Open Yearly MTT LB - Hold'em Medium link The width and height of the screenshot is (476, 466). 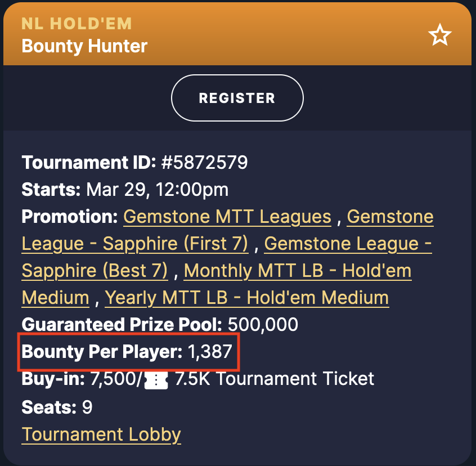point(247,298)
